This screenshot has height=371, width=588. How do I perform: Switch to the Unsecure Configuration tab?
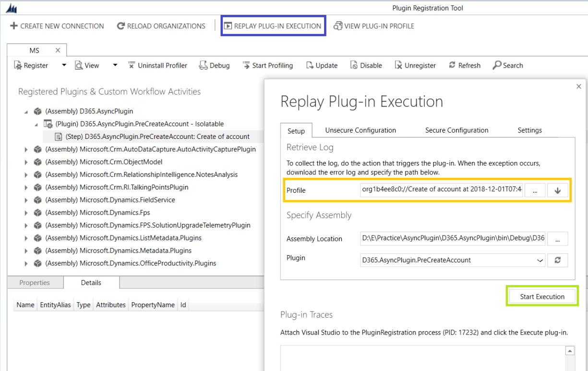click(x=361, y=130)
